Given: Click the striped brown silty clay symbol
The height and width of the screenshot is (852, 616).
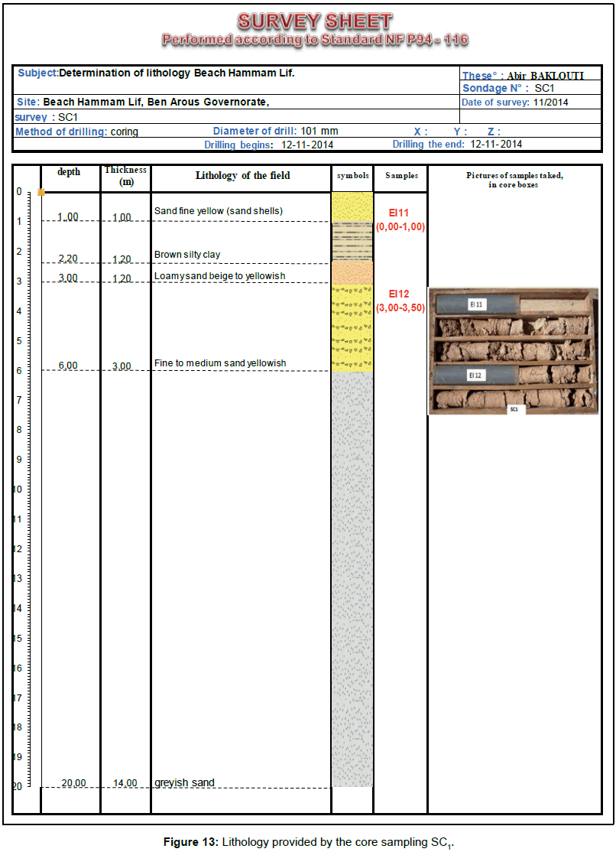Looking at the screenshot, I should point(352,241).
